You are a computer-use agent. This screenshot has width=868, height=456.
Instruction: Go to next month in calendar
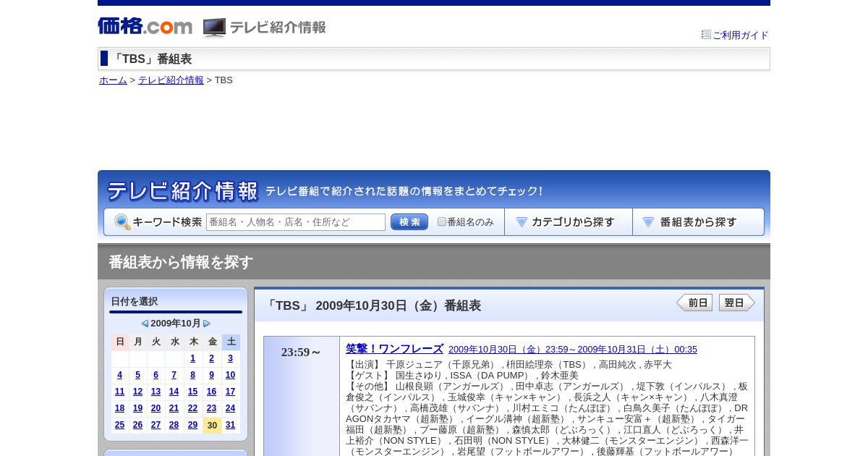207,324
